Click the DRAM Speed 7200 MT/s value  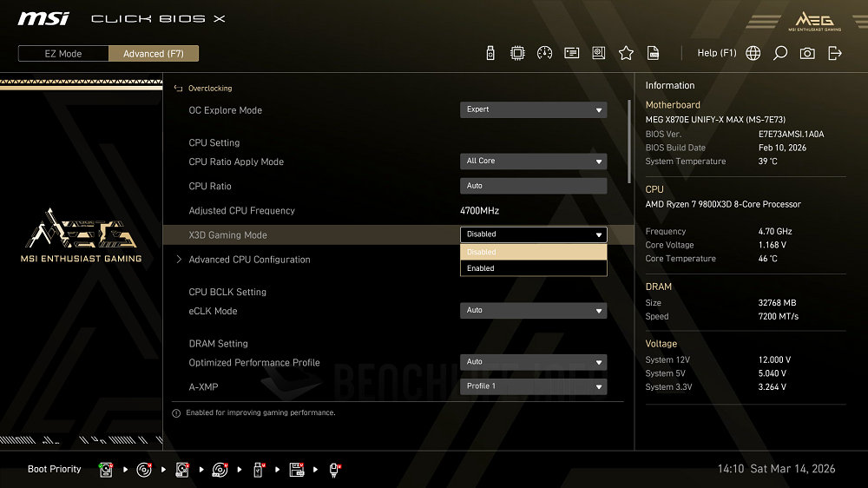779,317
